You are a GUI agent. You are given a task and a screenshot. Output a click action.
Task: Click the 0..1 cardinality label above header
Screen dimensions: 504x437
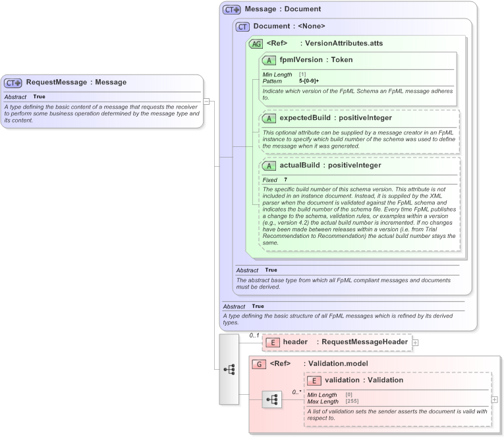[254, 335]
